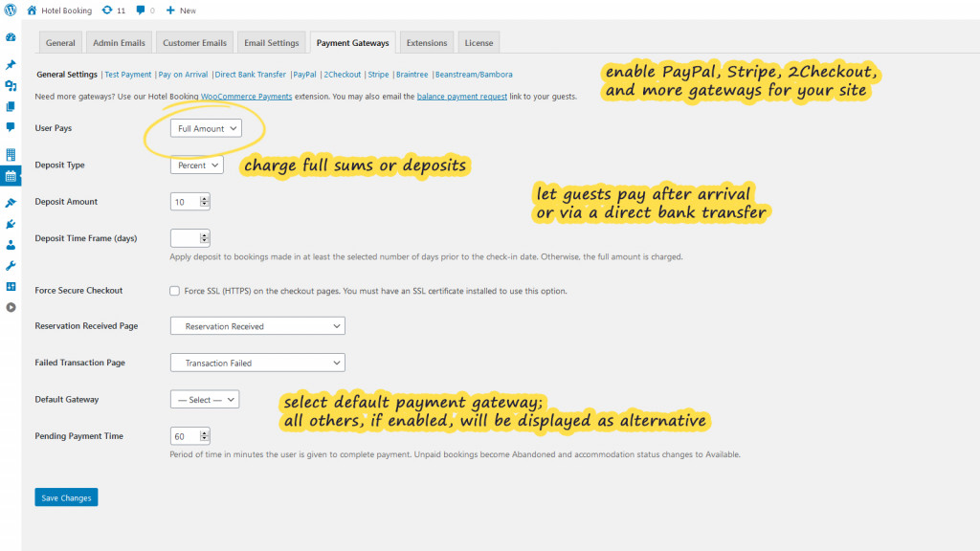
Task: Select the Bookings calendar icon in the sidebar
Action: pos(11,176)
